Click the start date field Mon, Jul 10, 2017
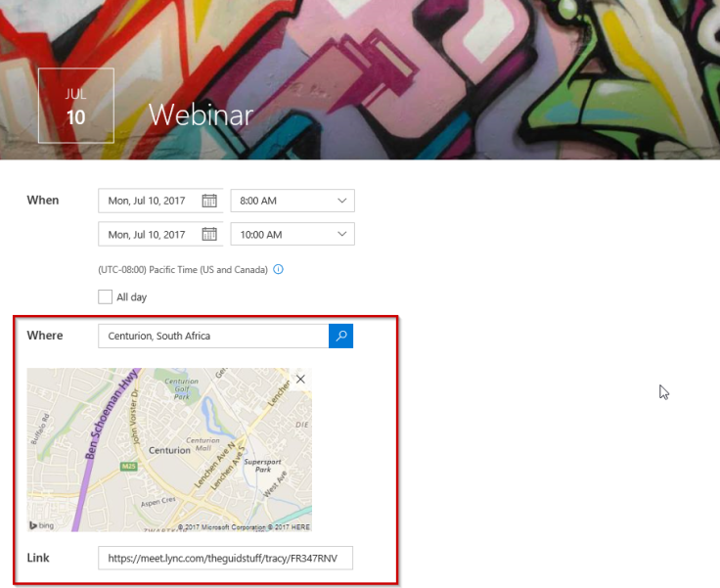Image resolution: width=720 pixels, height=588 pixels. click(147, 201)
